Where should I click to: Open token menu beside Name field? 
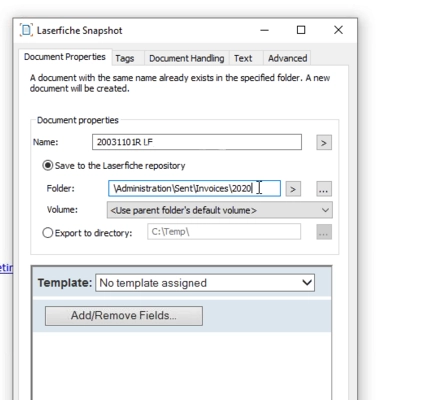point(324,143)
